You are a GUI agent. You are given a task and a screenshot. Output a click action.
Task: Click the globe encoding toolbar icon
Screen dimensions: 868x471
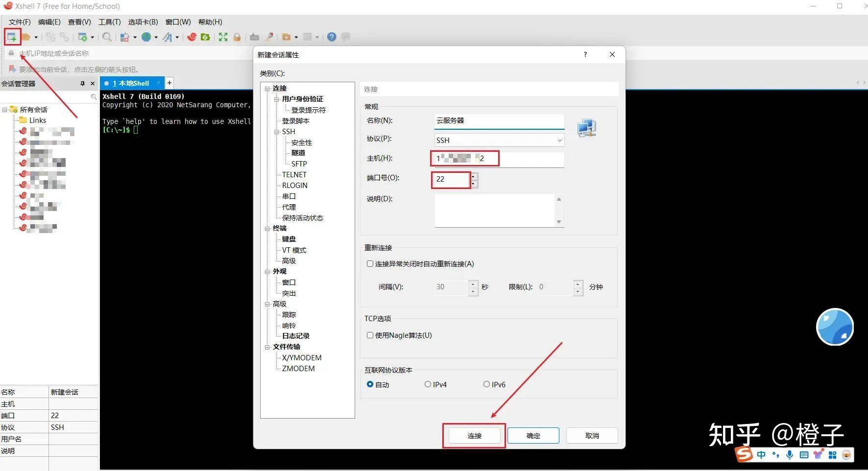(x=146, y=37)
